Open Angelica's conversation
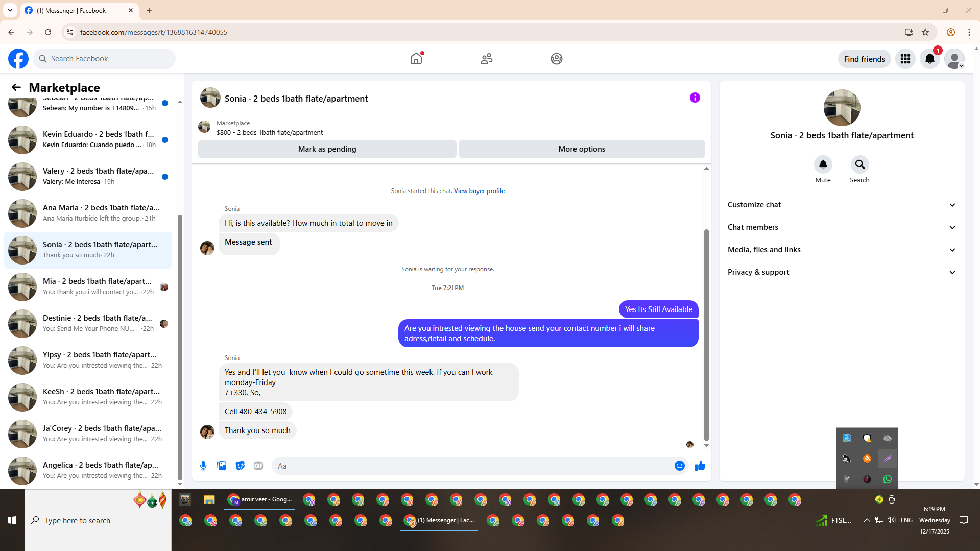 pos(88,470)
